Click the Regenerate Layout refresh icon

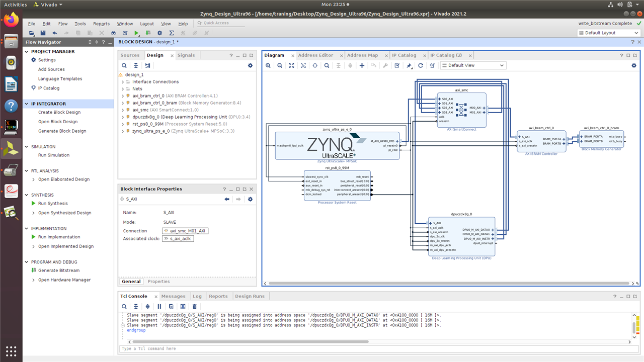click(421, 65)
